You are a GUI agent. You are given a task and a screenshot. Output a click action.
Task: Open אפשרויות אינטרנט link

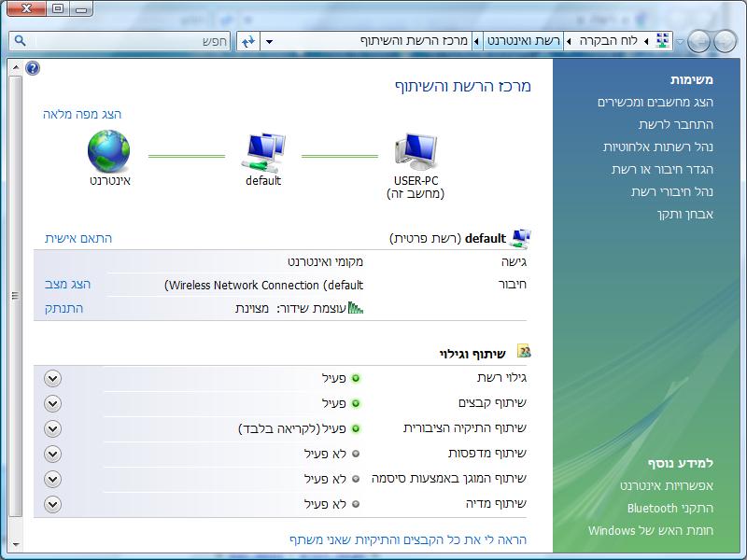pyautogui.click(x=666, y=485)
